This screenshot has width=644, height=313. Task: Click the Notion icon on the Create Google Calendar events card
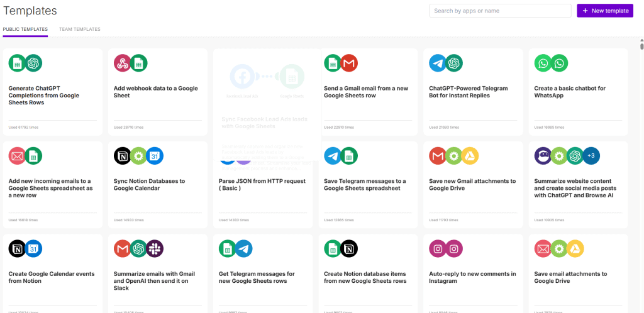(17, 249)
